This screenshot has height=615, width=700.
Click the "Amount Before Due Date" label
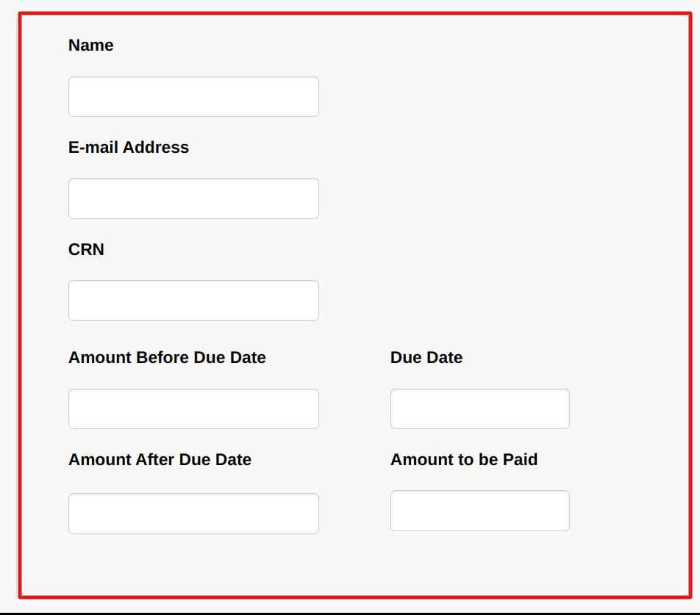click(167, 358)
